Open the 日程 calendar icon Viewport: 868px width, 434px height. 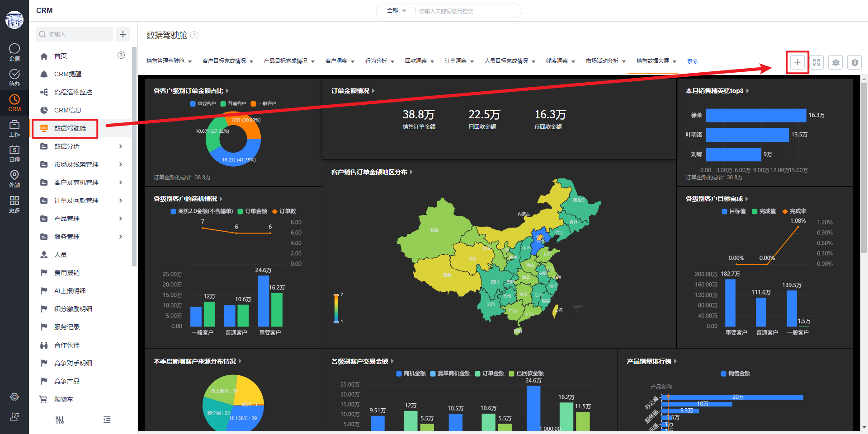14,153
